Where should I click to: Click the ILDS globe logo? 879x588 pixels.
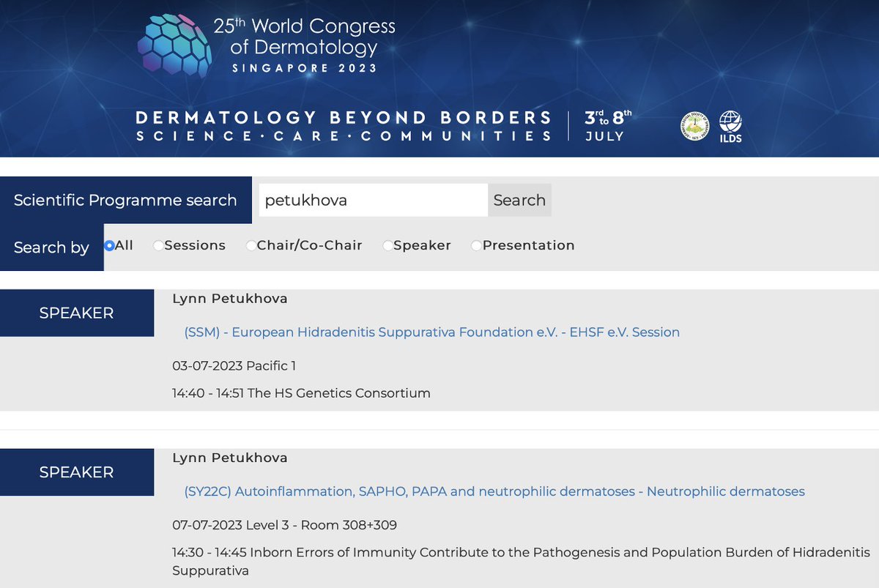click(730, 127)
